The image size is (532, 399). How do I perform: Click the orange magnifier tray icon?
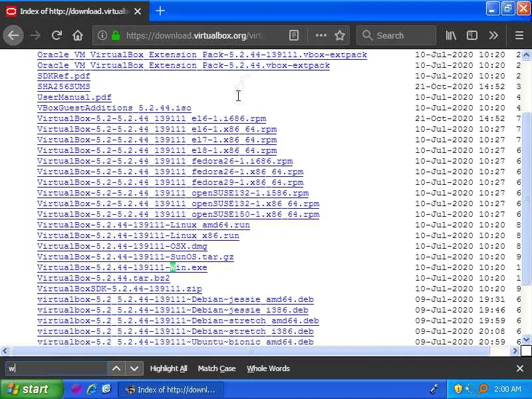coord(483,389)
